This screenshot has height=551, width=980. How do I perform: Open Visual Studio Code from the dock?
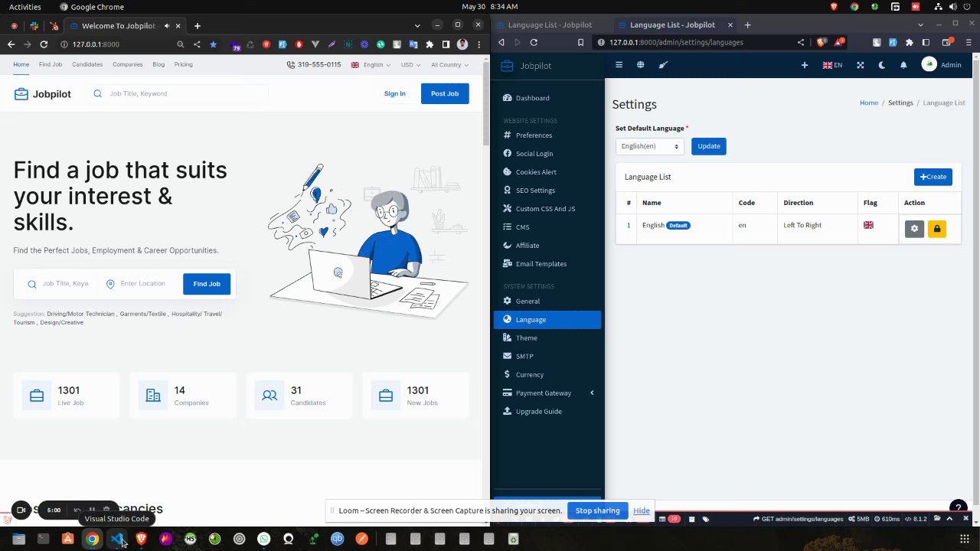(116, 539)
